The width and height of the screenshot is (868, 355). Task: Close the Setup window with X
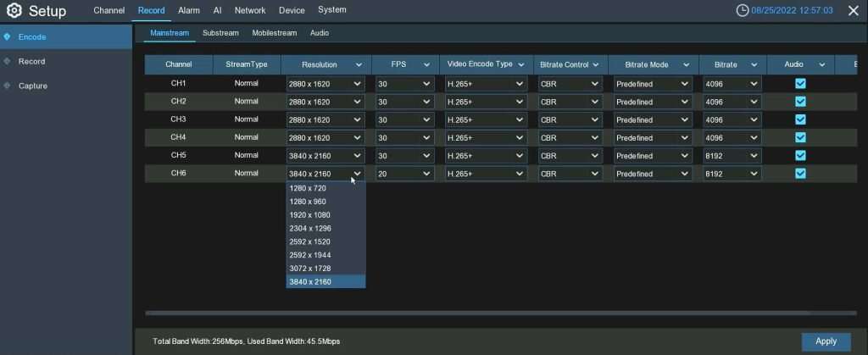[x=853, y=10]
